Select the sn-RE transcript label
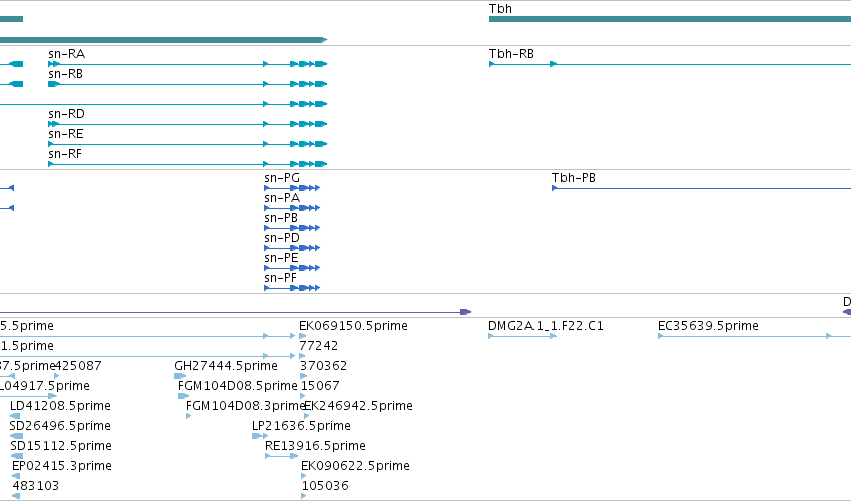 pos(66,134)
